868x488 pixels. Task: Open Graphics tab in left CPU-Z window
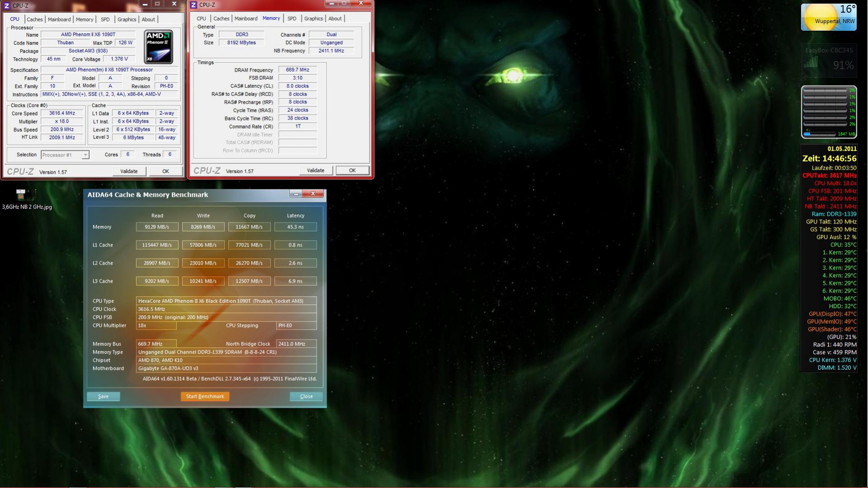click(127, 19)
